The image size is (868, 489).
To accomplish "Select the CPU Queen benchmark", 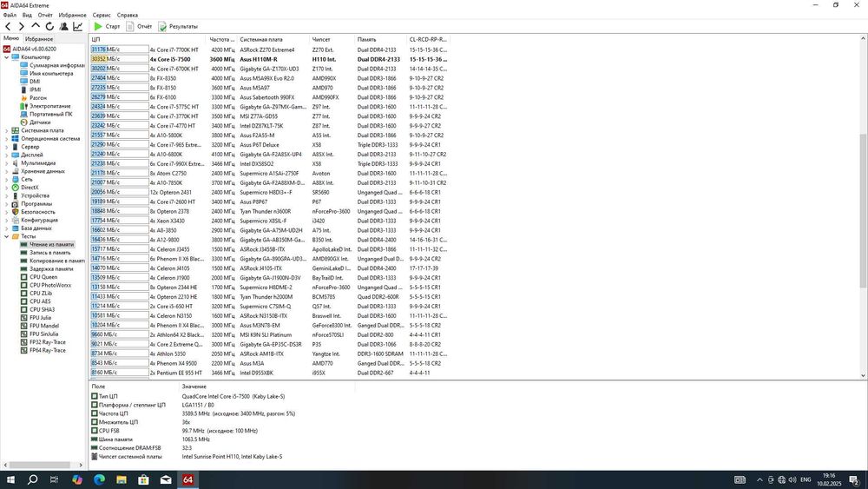I will click(43, 277).
